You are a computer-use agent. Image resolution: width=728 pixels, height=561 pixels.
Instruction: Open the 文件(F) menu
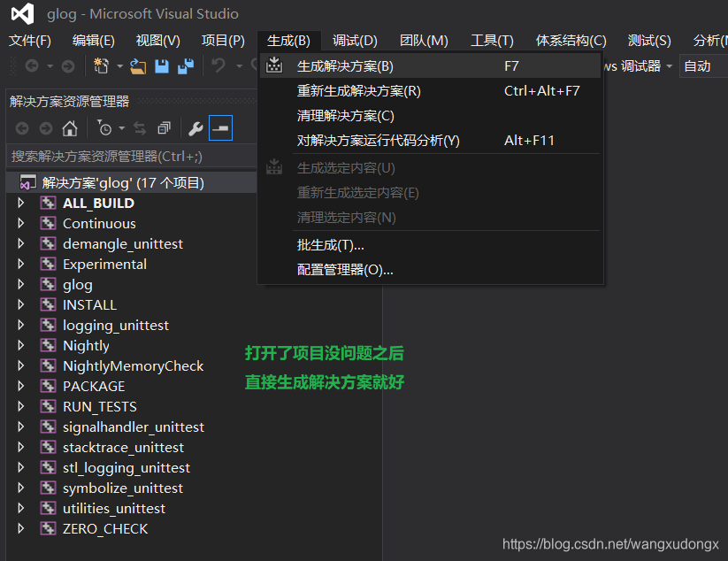(x=30, y=41)
